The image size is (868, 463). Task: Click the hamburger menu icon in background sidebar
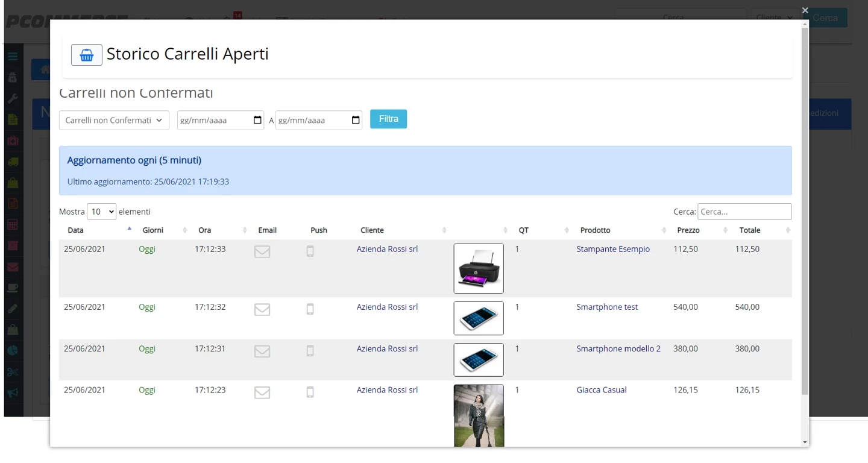13,57
